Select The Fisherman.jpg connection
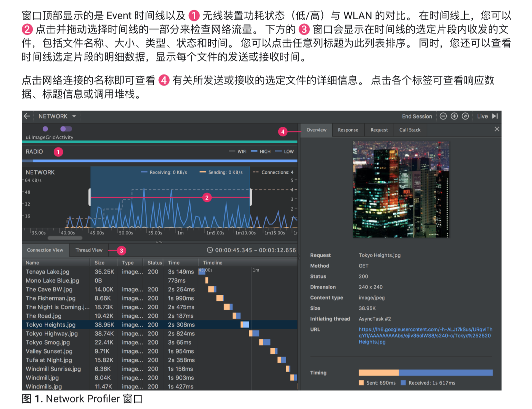532x409 pixels. click(160, 298)
